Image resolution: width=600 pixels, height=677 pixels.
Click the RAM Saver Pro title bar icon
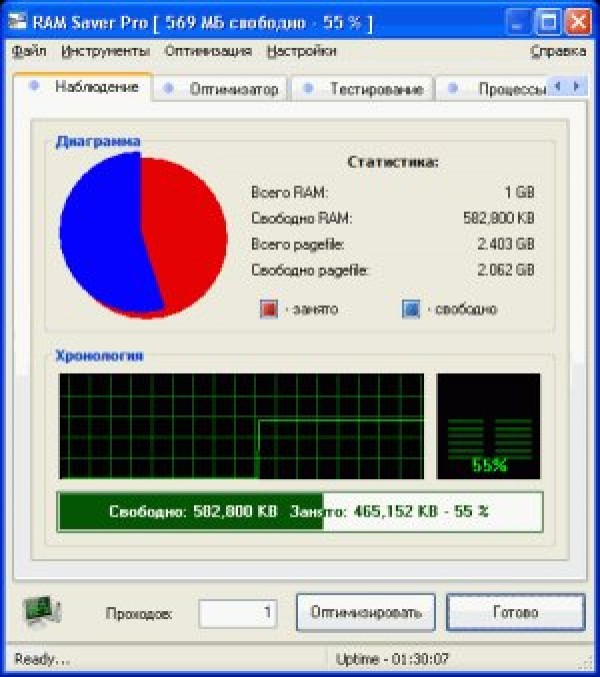click(x=18, y=21)
